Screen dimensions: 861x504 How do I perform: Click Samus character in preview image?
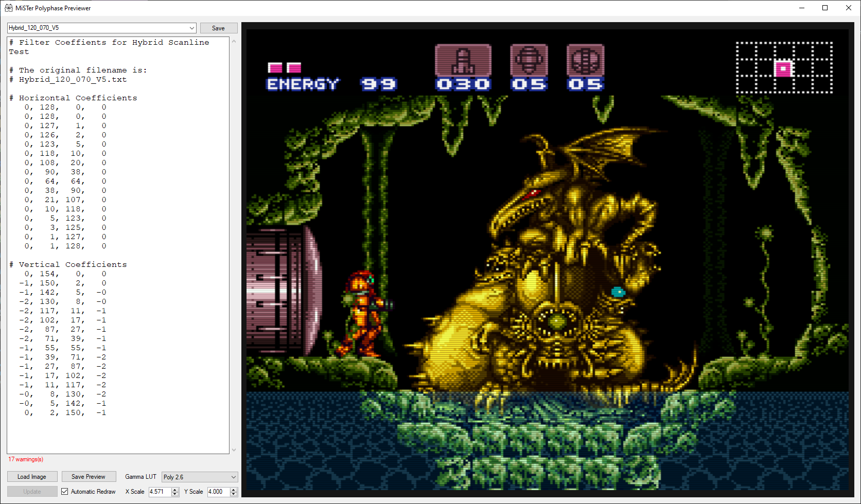tap(363, 314)
